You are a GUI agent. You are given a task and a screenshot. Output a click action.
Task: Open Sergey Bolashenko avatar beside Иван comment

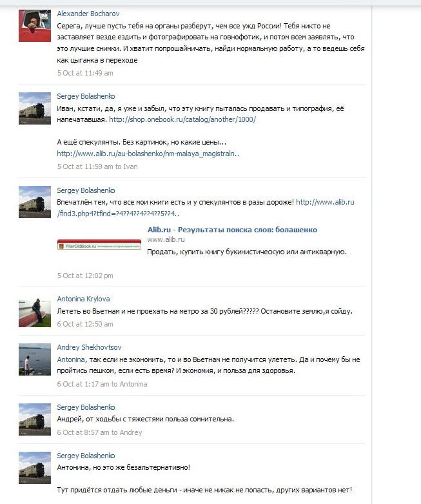pos(35,108)
